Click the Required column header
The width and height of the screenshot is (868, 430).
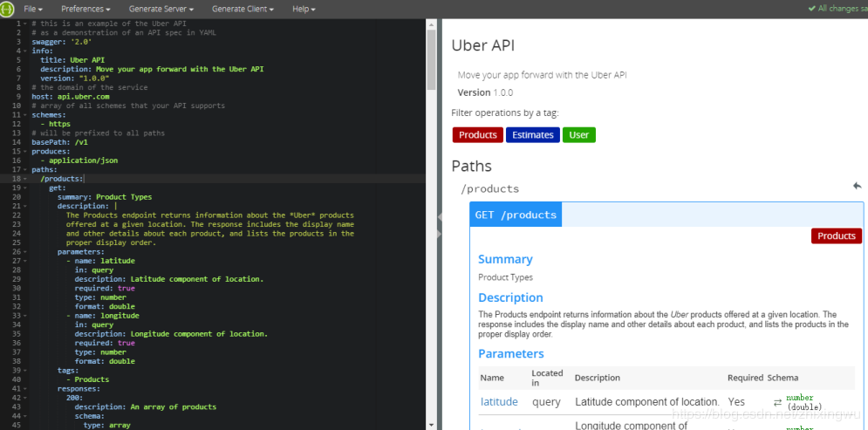pos(745,378)
